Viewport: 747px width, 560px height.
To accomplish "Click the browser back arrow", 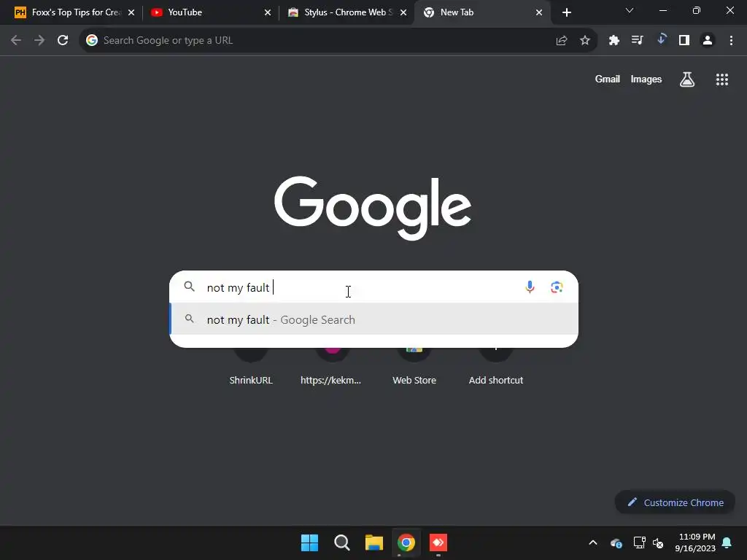I will pyautogui.click(x=16, y=41).
